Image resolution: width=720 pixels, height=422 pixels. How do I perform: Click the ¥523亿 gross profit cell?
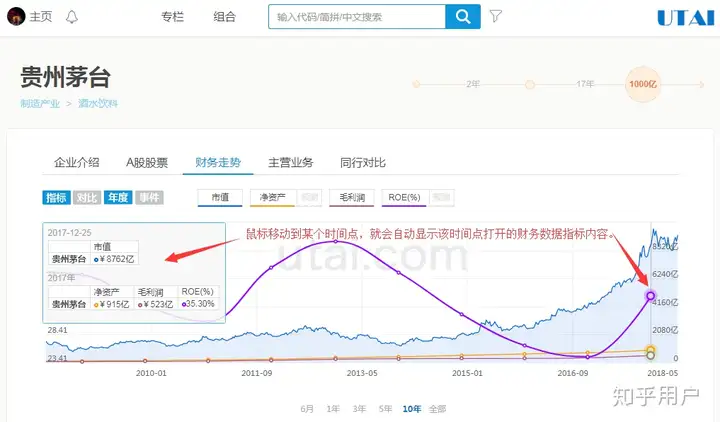tap(156, 304)
